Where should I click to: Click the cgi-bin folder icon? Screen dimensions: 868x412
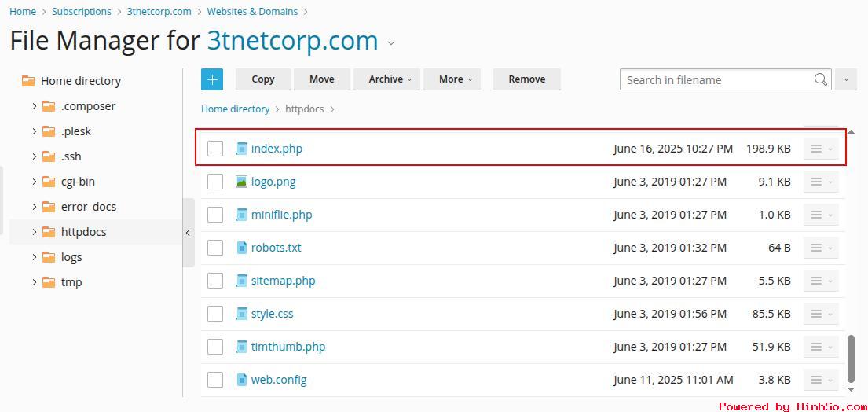[49, 182]
